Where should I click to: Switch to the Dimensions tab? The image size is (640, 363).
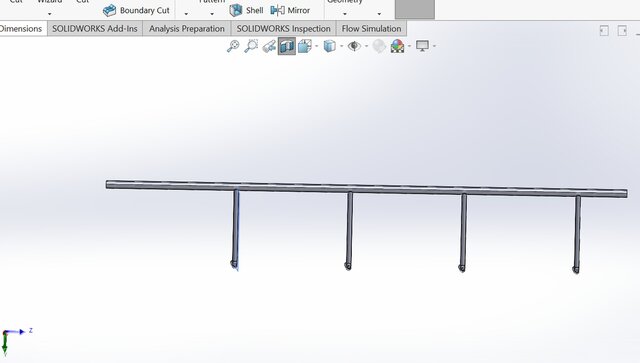click(x=22, y=29)
